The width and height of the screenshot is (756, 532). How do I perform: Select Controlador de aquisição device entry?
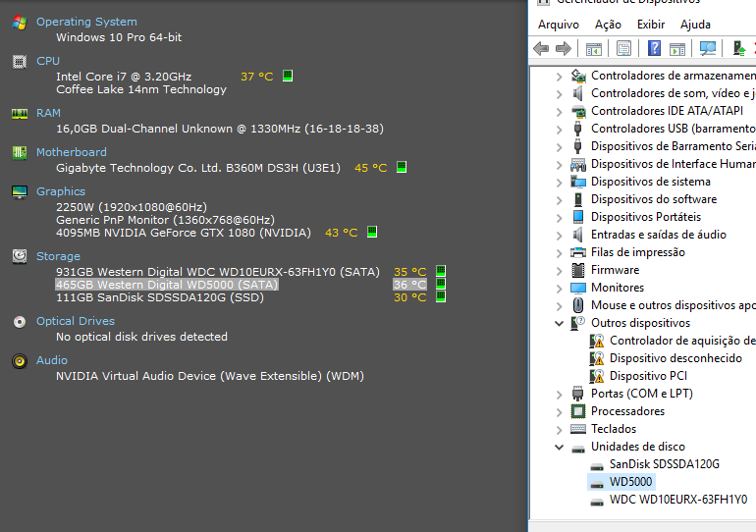click(682, 341)
